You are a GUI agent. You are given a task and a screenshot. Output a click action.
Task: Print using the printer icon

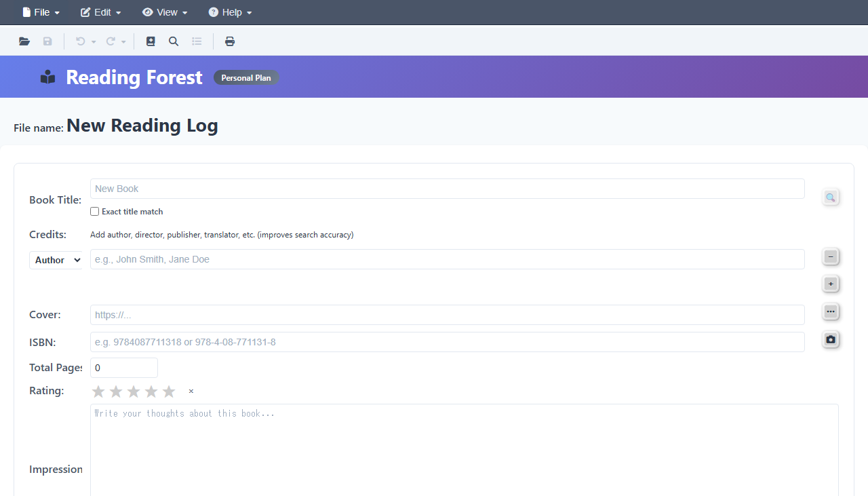(x=230, y=41)
